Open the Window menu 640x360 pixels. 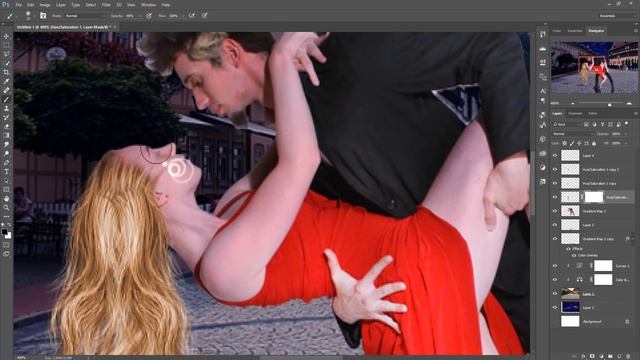(x=148, y=5)
